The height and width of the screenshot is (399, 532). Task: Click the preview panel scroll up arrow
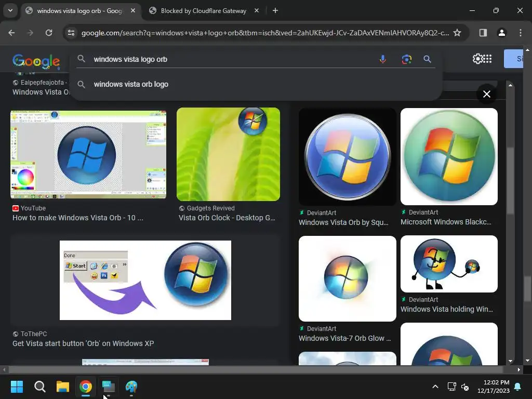(x=510, y=85)
